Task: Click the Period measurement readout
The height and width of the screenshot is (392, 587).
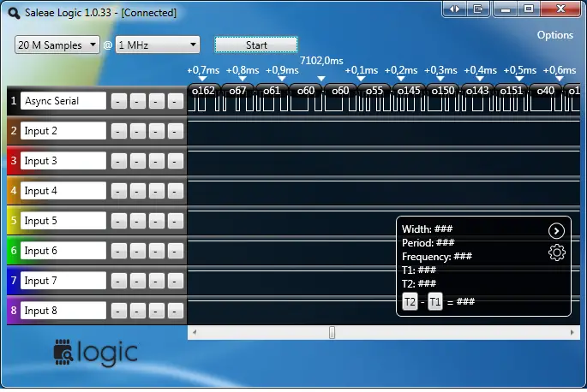Action: (x=428, y=243)
